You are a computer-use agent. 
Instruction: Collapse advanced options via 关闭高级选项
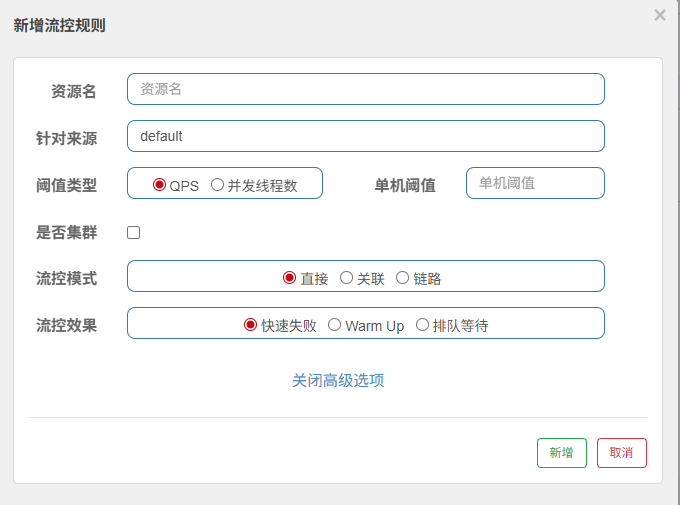coord(338,381)
